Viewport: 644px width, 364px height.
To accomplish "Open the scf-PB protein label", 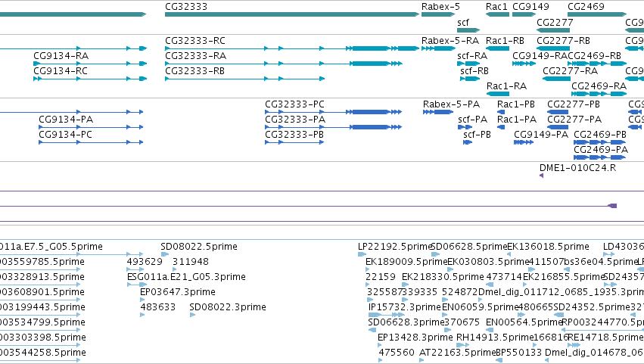I will (478, 135).
